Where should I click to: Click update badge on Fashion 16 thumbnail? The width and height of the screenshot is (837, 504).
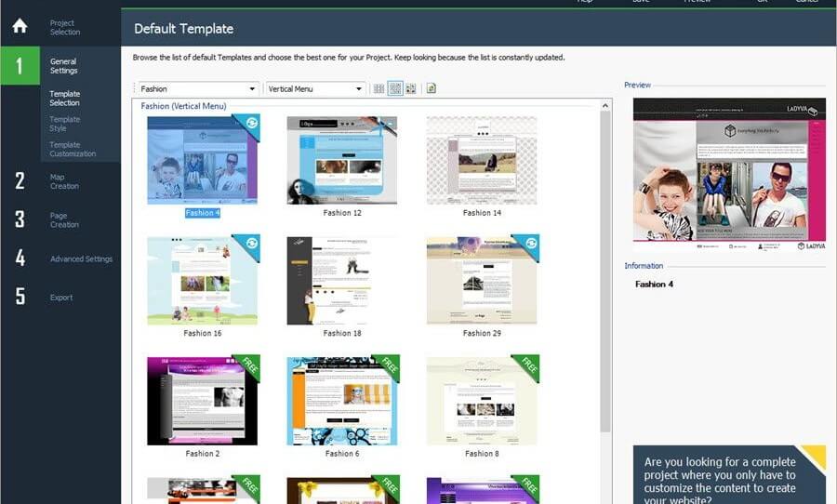point(251,245)
